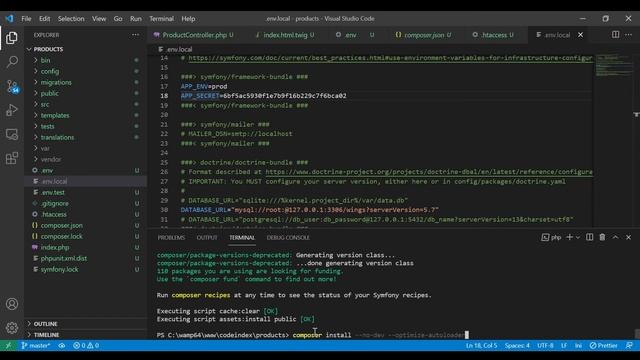640x360 pixels.
Task: Click the eye watch icon in status bar
Action: click(62, 346)
